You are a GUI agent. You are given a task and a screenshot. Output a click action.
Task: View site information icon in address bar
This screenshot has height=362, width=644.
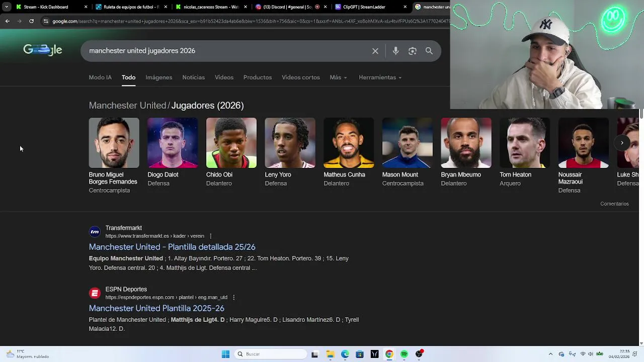(46, 21)
